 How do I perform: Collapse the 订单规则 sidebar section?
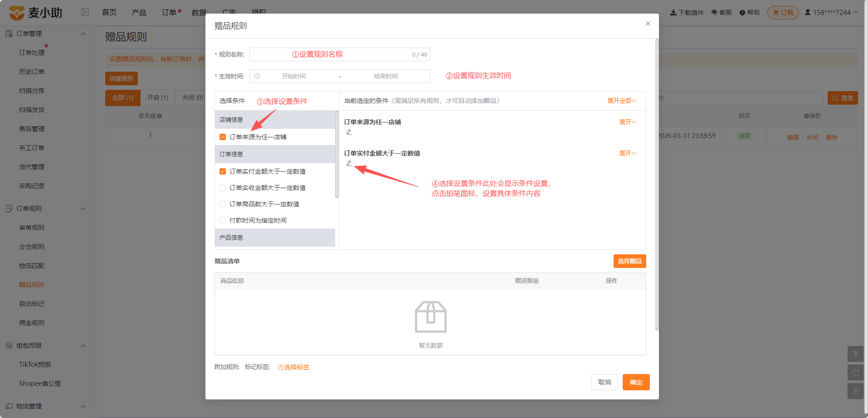click(83, 209)
